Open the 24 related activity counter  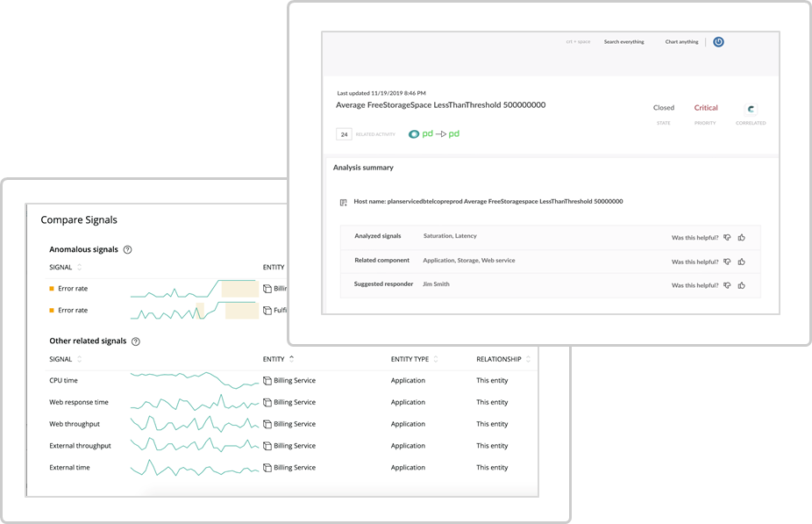coord(344,134)
